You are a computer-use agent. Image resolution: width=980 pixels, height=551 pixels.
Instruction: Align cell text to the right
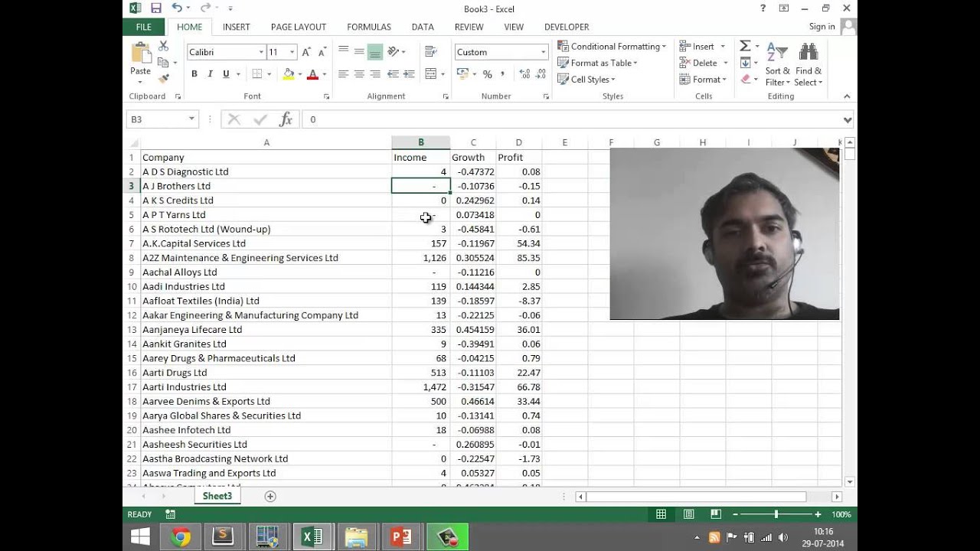tap(375, 74)
